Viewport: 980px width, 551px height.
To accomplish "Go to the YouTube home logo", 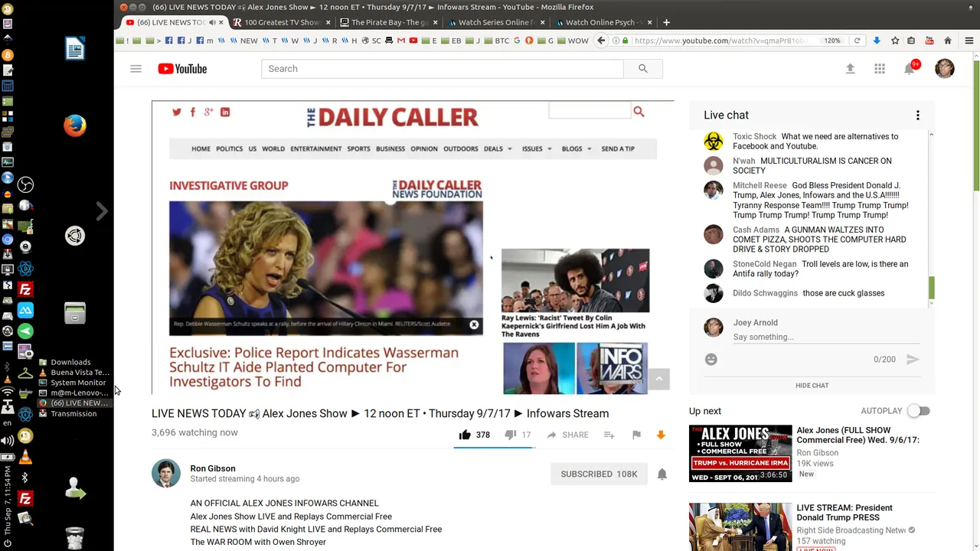I will click(182, 69).
